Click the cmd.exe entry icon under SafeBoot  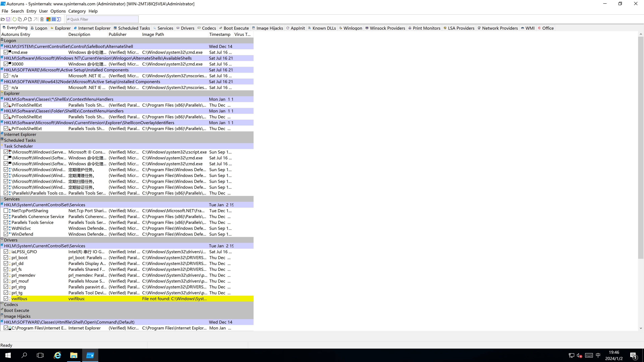click(x=10, y=52)
